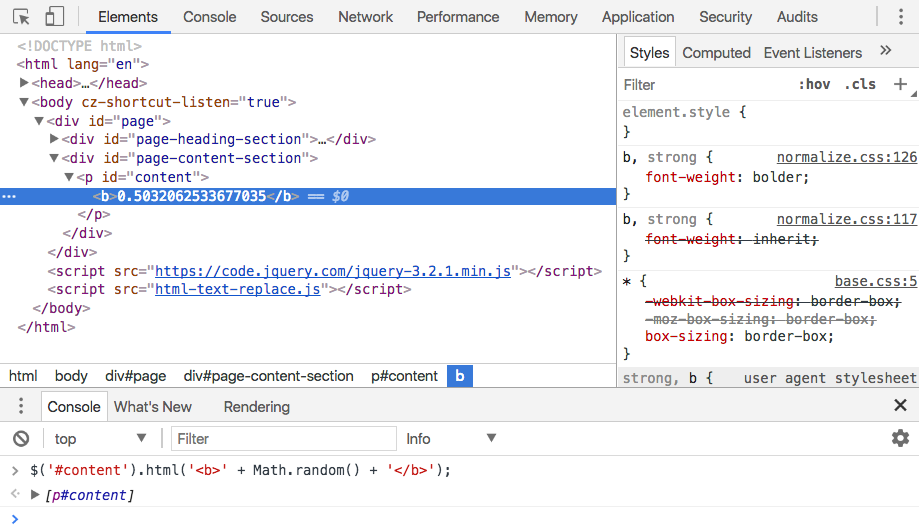
Task: Select the highlighted b breadcrumb
Action: click(460, 376)
